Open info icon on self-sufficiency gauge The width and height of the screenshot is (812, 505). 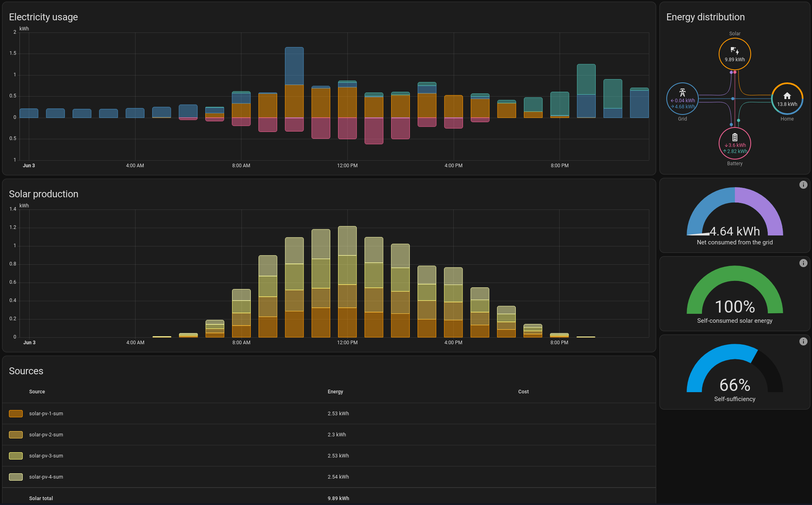coord(803,341)
